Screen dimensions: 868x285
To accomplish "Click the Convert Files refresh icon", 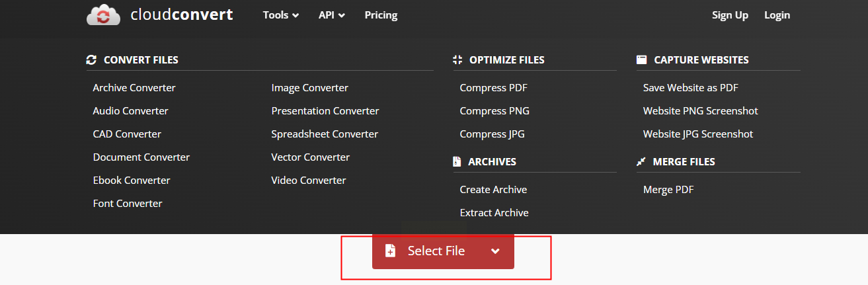I will 91,60.
